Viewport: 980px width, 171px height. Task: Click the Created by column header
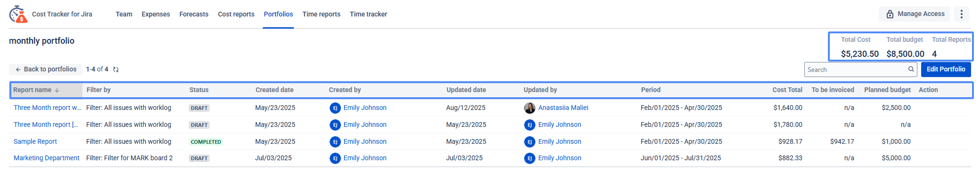345,90
